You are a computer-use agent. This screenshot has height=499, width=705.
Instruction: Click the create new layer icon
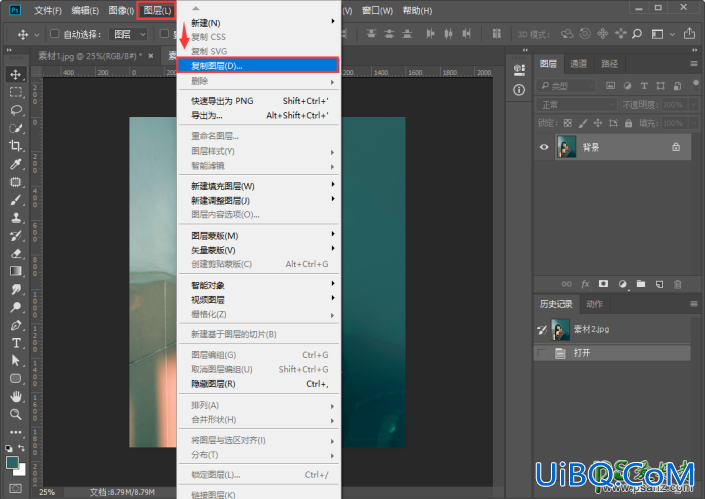[x=659, y=284]
